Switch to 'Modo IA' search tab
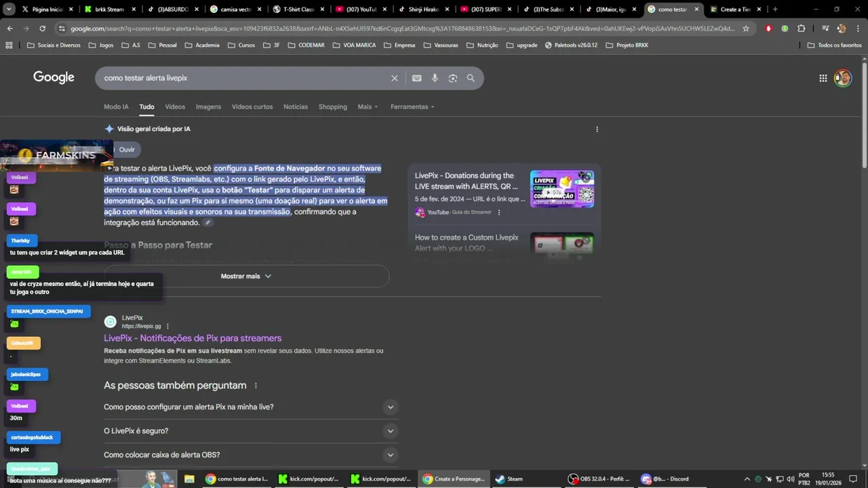The image size is (868, 488). click(x=116, y=107)
